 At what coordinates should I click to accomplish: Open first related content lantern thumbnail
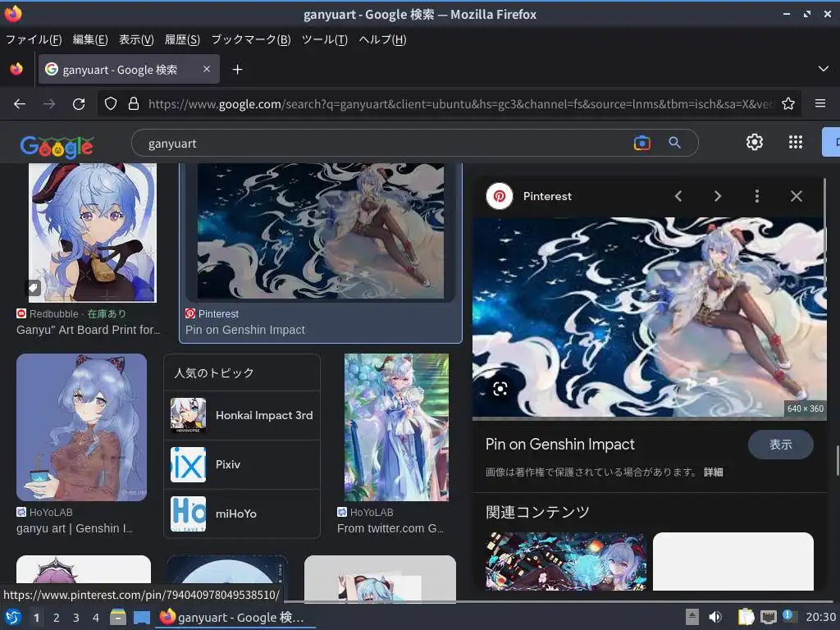click(566, 561)
